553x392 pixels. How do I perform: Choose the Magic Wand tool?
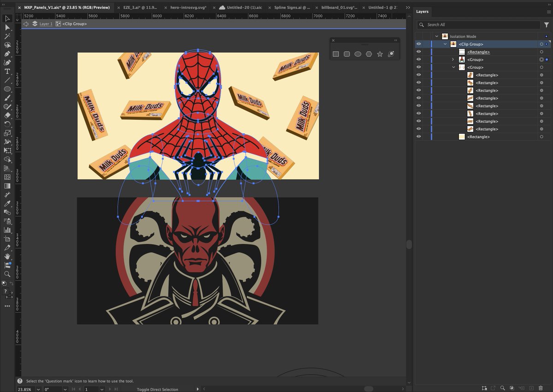tap(7, 36)
